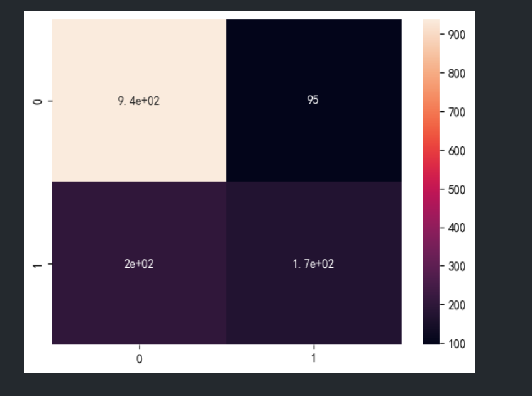Click the dark cell with value 95

pos(314,101)
